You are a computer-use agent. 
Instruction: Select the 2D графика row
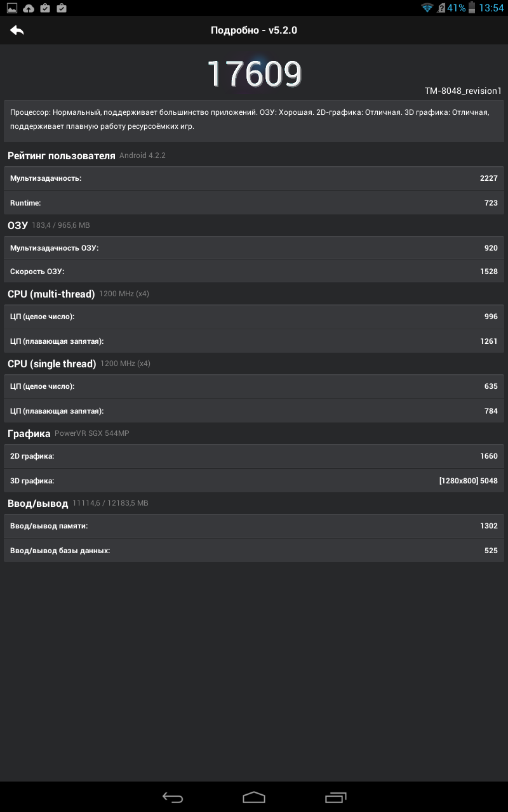tap(254, 456)
